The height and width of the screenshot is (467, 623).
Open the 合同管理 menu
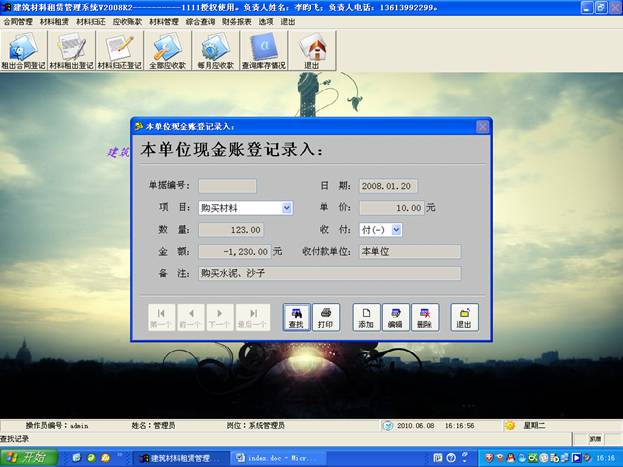coord(18,21)
